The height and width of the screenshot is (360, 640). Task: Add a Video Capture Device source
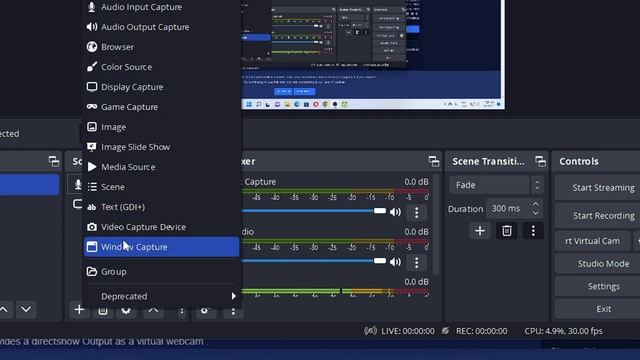(162, 227)
